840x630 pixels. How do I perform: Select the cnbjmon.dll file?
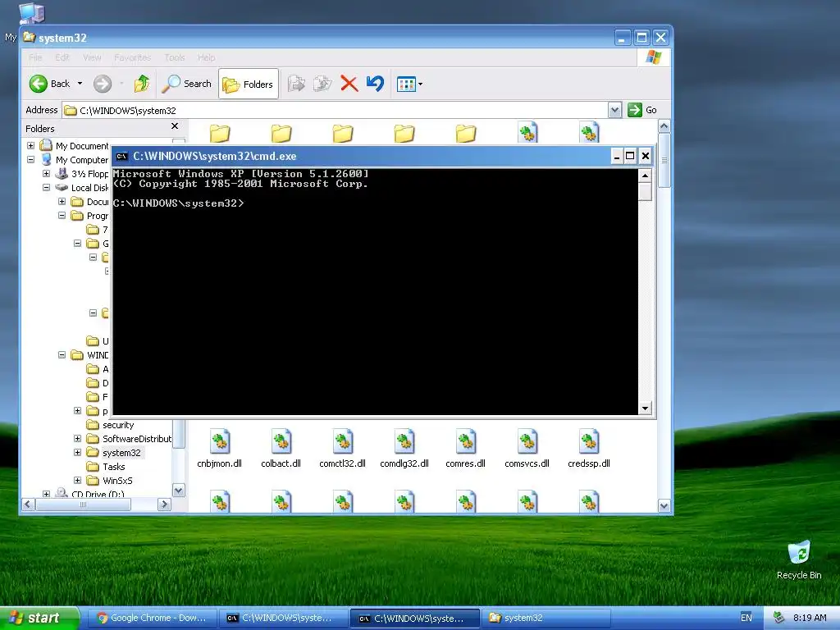[x=220, y=449]
